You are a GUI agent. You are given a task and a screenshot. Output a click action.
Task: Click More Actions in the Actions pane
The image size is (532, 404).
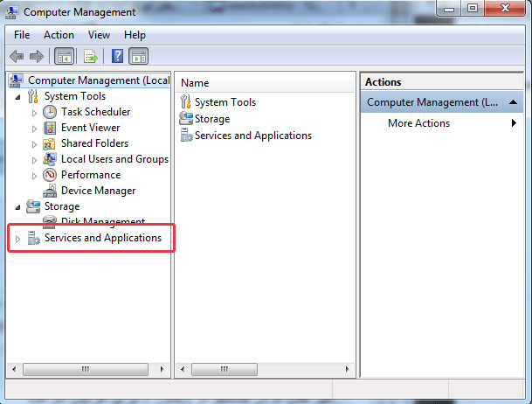coord(418,123)
